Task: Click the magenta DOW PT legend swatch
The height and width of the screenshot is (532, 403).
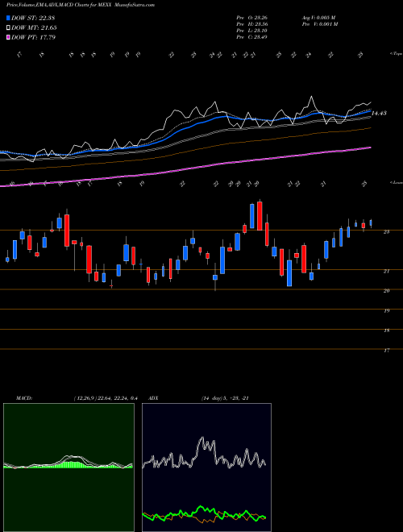Action: pos(8,37)
